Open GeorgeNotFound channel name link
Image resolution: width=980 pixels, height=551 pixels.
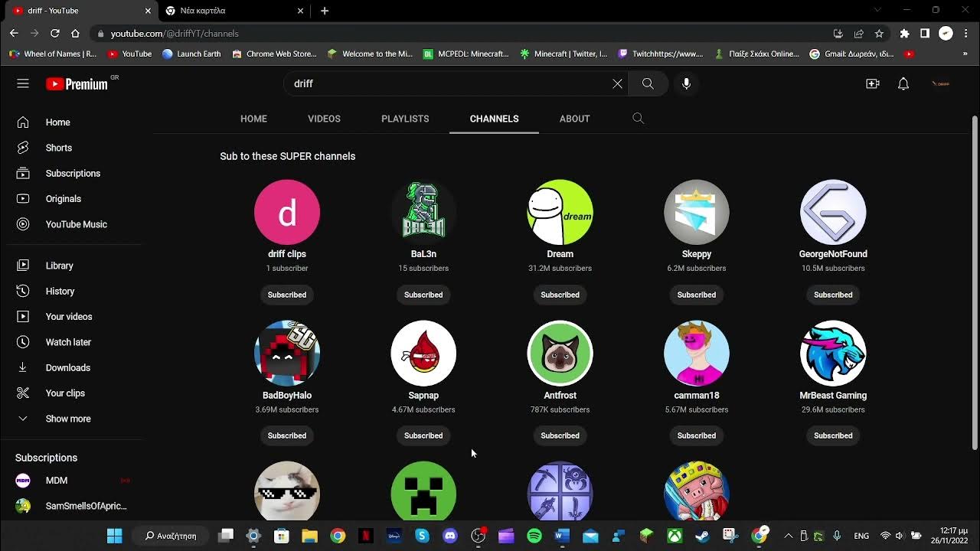(x=833, y=254)
